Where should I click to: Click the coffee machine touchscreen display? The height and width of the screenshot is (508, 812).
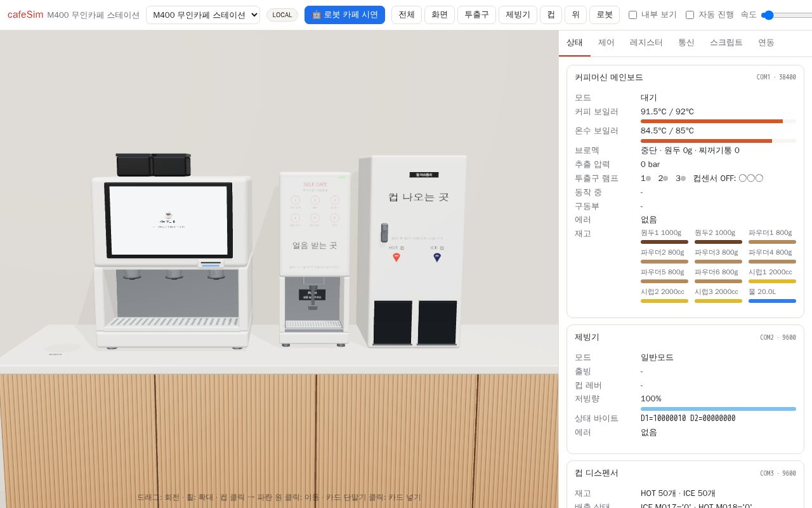169,220
